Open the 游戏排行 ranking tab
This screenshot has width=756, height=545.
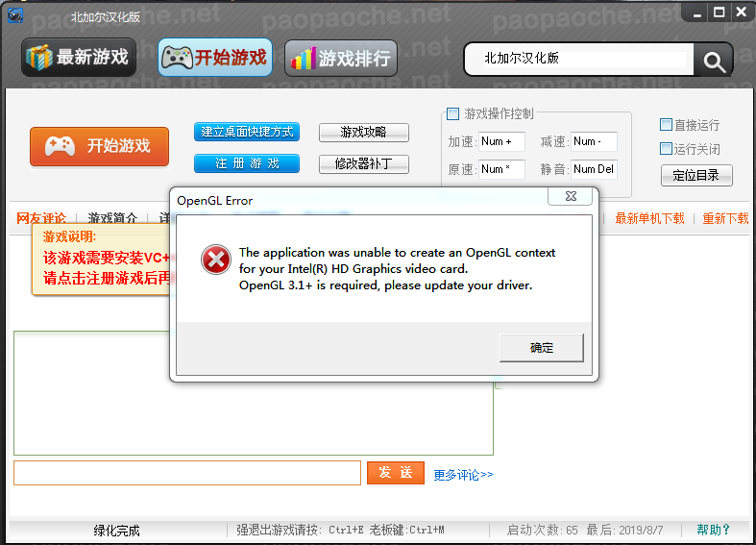(x=341, y=59)
